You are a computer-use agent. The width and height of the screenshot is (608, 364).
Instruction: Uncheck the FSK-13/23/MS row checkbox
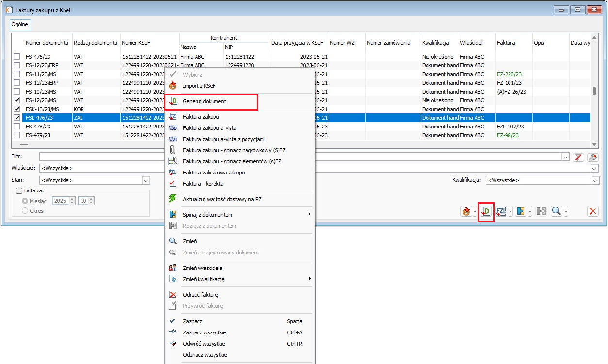[x=17, y=109]
